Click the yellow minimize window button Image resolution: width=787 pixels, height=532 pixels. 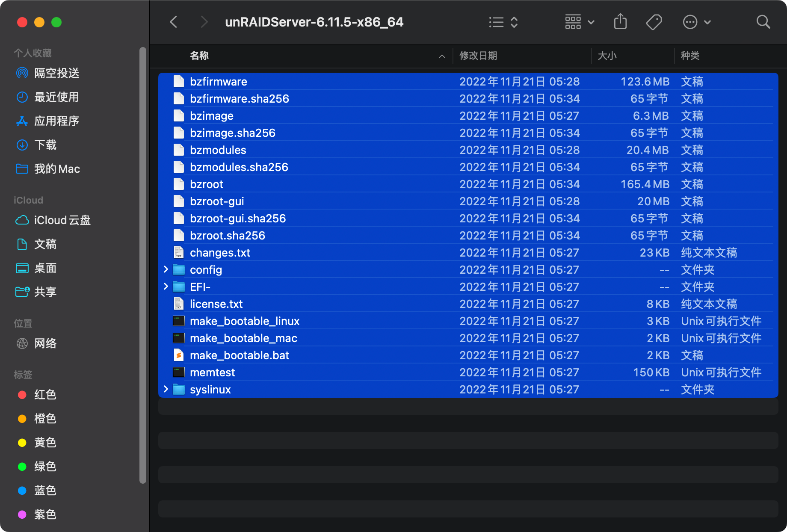tap(39, 22)
